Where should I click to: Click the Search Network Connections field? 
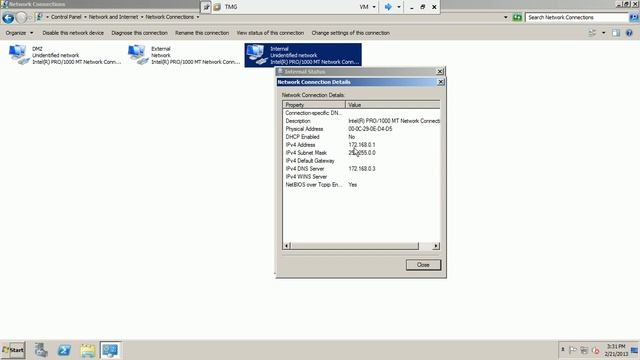tap(577, 17)
